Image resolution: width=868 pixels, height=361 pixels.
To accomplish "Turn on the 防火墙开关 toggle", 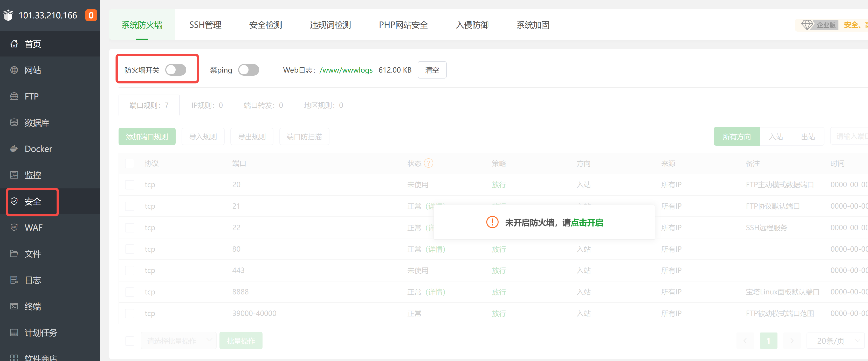I will [x=176, y=70].
